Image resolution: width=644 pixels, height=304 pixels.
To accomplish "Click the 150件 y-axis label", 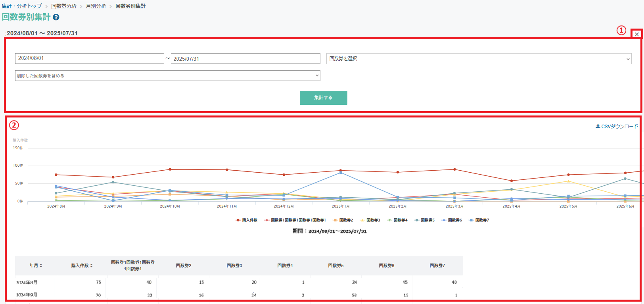I will (x=18, y=148).
